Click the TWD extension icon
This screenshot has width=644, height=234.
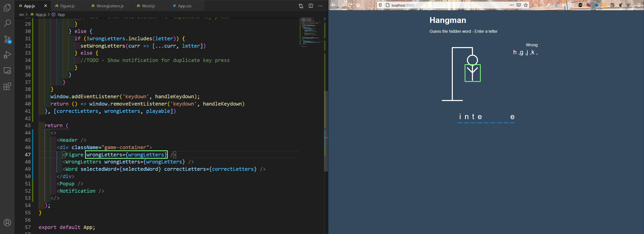(580, 5)
